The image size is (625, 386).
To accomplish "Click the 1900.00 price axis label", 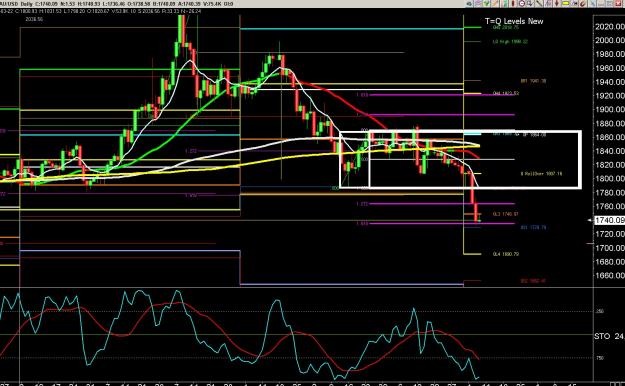I will (610, 109).
